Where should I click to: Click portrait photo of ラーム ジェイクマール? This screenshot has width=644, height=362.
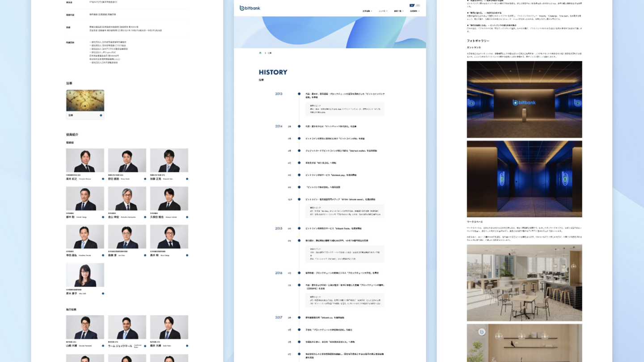pyautogui.click(x=127, y=327)
